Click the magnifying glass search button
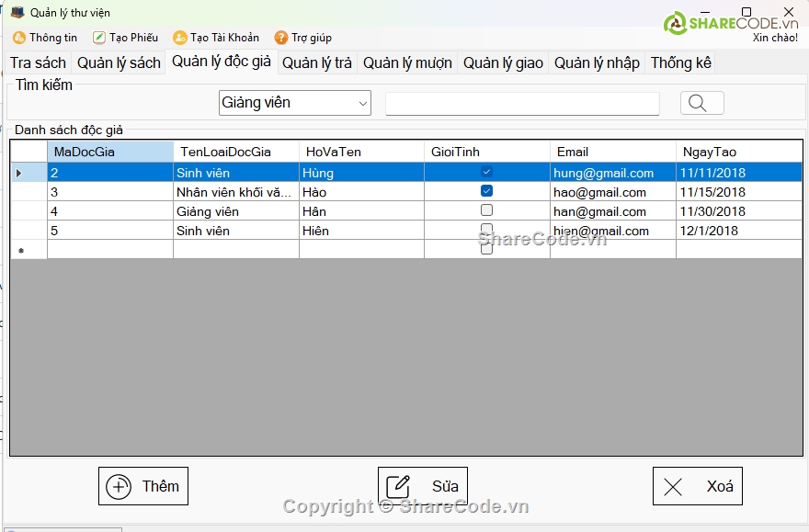 pos(701,103)
